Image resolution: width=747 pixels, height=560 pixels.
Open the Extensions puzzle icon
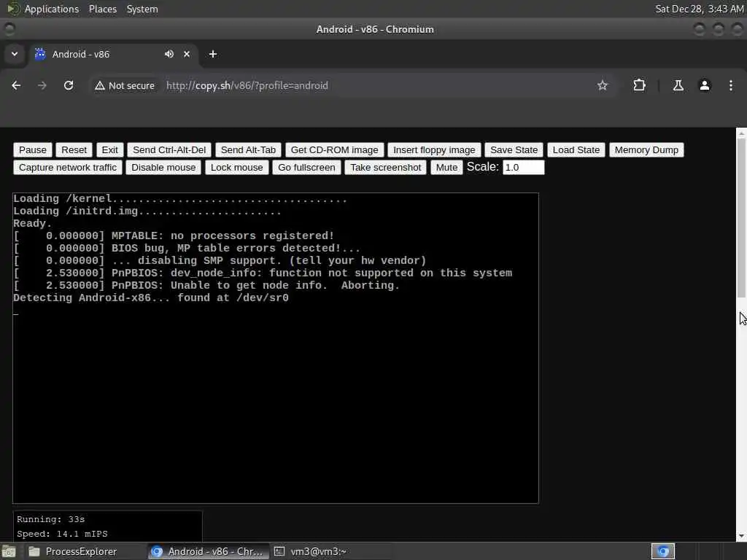(x=639, y=85)
